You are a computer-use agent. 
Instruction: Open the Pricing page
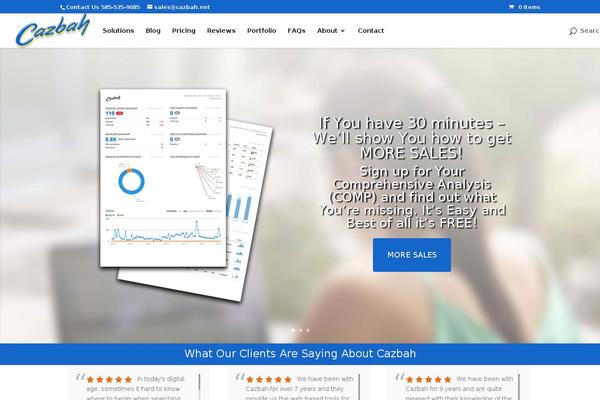click(x=184, y=31)
